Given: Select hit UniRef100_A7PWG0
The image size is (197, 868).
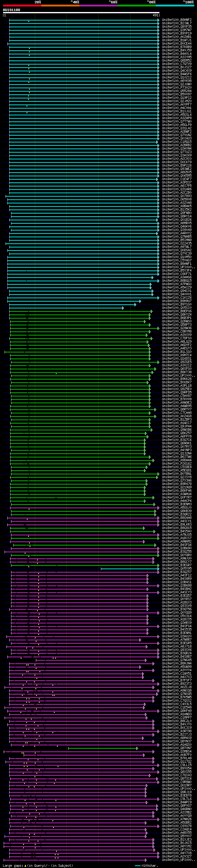Looking at the screenshot, I should [177, 284].
